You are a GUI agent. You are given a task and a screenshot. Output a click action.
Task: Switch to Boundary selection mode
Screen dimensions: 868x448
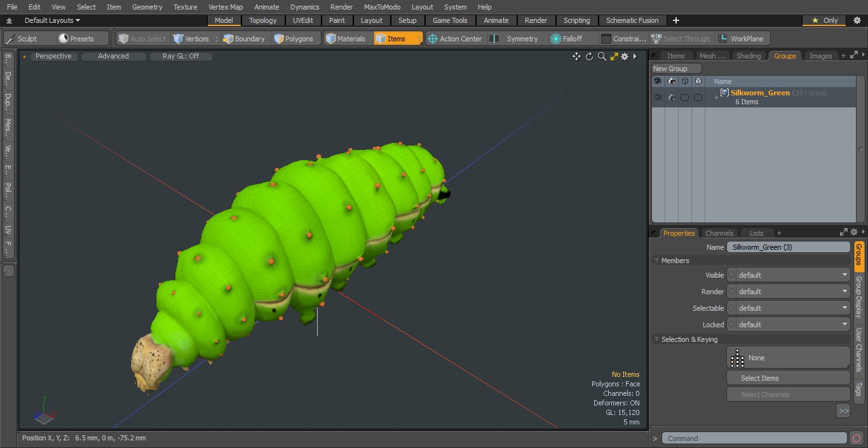click(245, 39)
